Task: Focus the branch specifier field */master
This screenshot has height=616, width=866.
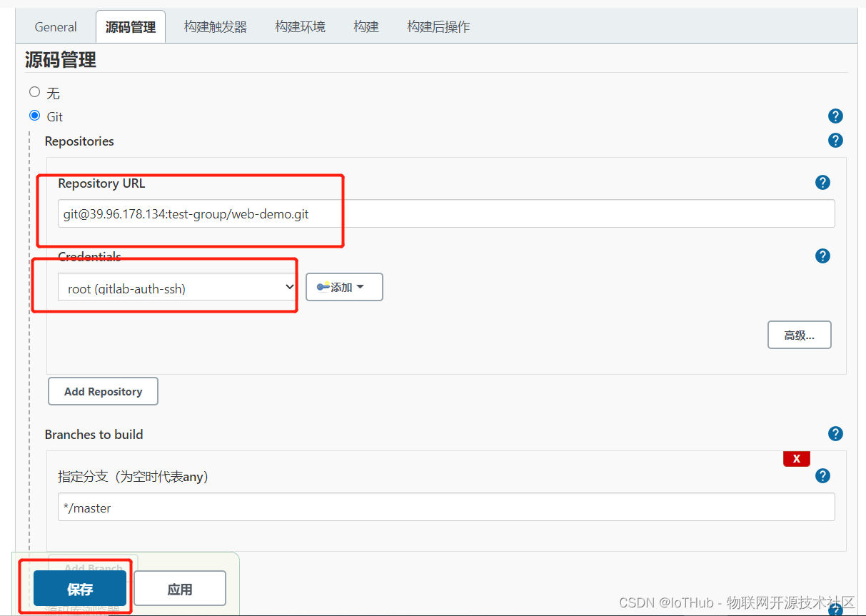Action: (446, 508)
